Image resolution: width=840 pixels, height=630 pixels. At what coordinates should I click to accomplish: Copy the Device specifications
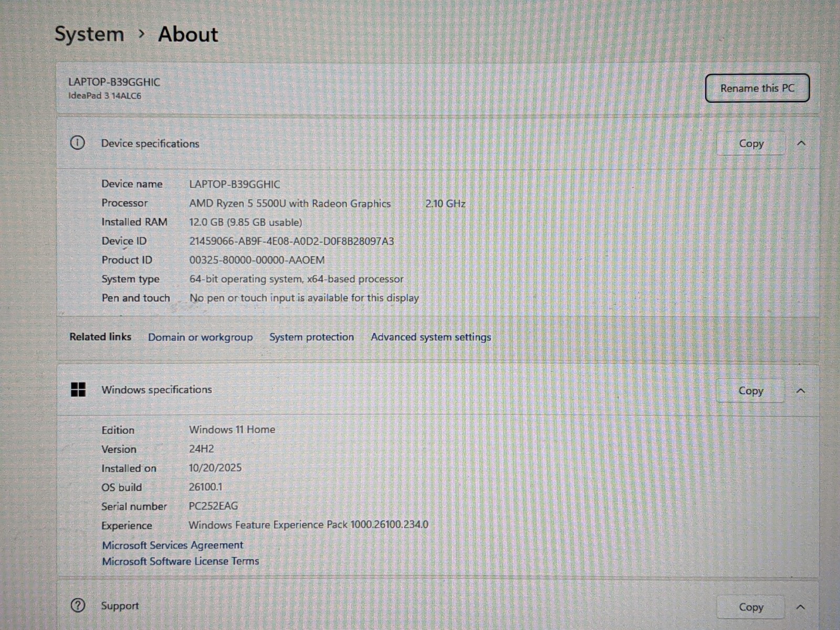751,143
